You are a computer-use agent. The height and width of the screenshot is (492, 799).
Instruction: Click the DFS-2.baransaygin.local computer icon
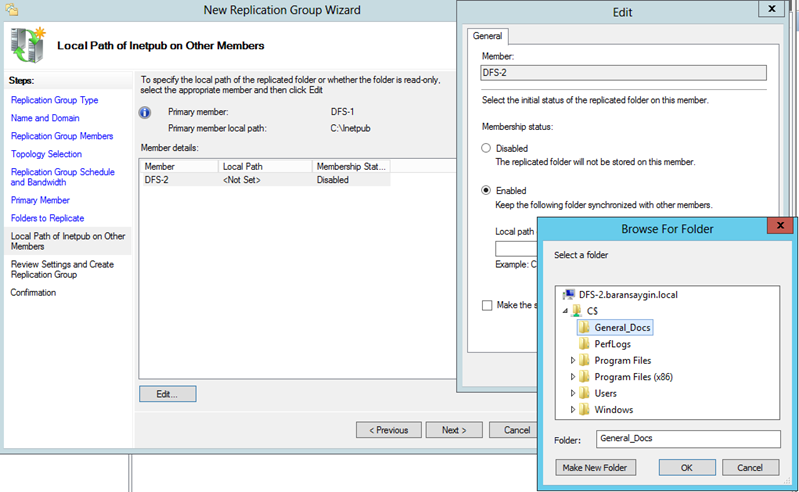570,294
